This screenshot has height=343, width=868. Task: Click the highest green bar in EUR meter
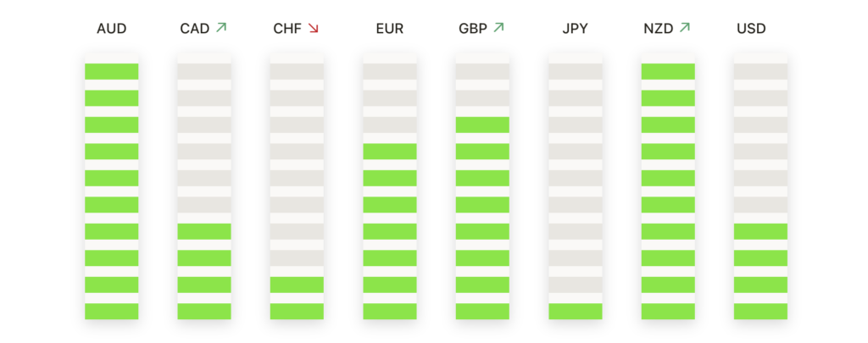point(390,152)
